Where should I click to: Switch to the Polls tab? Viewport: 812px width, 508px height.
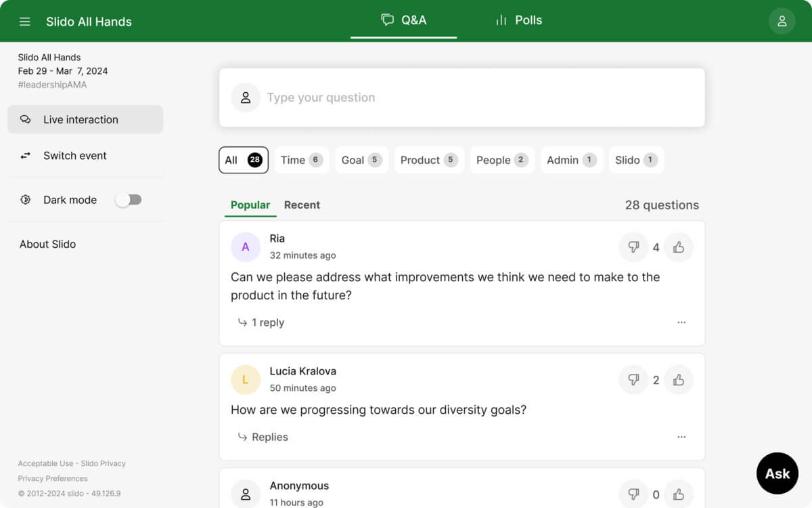pyautogui.click(x=518, y=20)
